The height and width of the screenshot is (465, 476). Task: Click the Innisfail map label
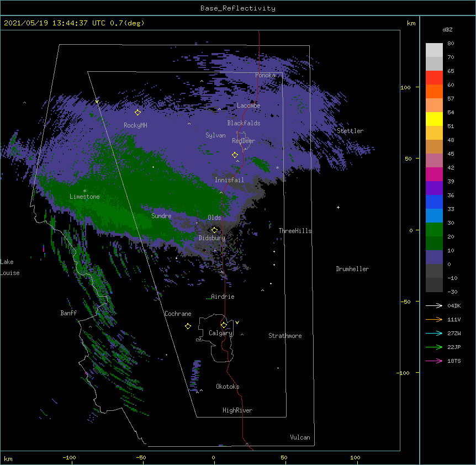[x=229, y=180]
